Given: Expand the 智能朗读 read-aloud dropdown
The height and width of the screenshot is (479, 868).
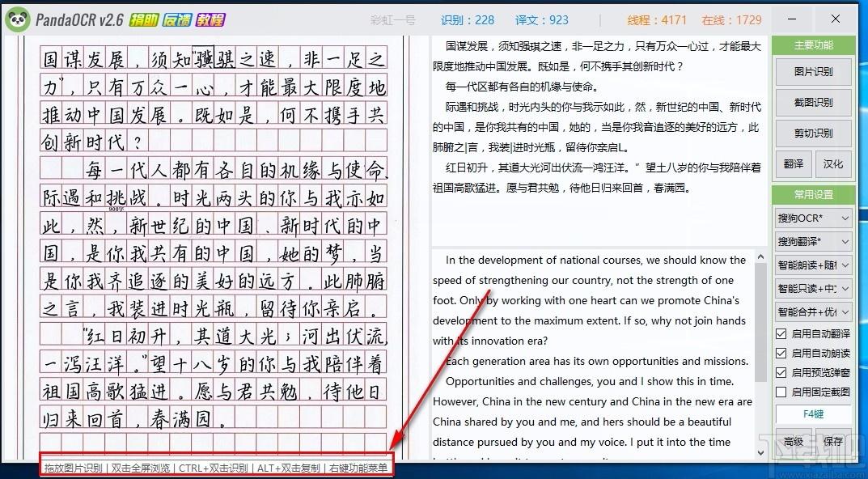Looking at the screenshot, I should click(813, 265).
